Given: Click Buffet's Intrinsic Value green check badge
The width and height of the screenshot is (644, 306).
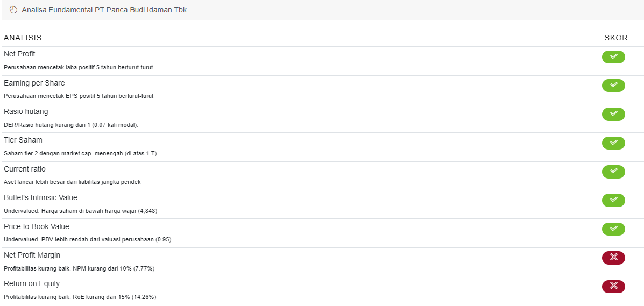Looking at the screenshot, I should [613, 200].
